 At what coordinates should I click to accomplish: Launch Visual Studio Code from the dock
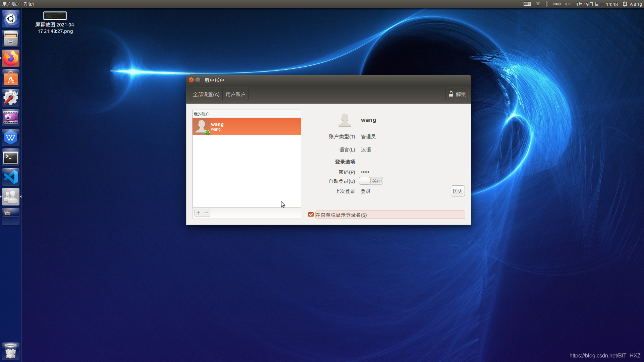[x=11, y=177]
